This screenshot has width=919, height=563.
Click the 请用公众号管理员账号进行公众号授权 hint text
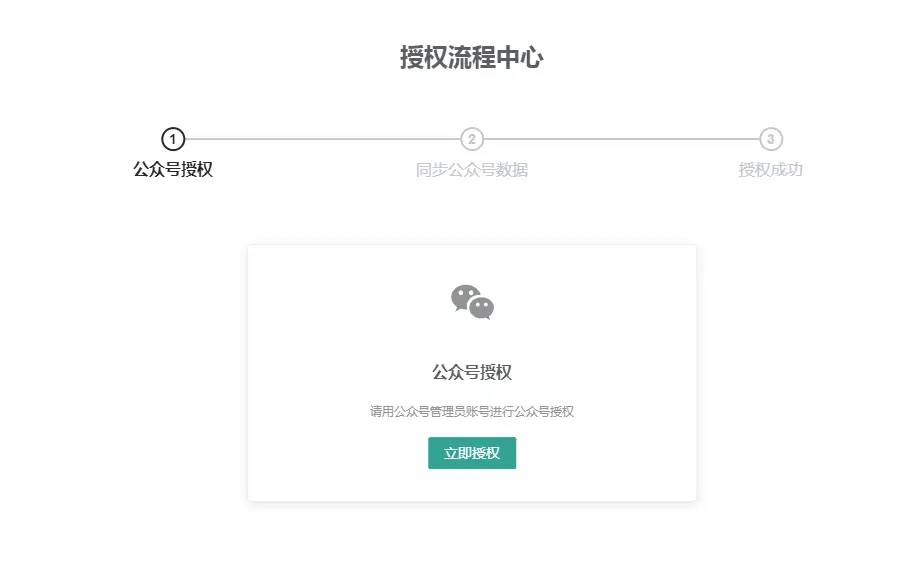[x=472, y=412]
